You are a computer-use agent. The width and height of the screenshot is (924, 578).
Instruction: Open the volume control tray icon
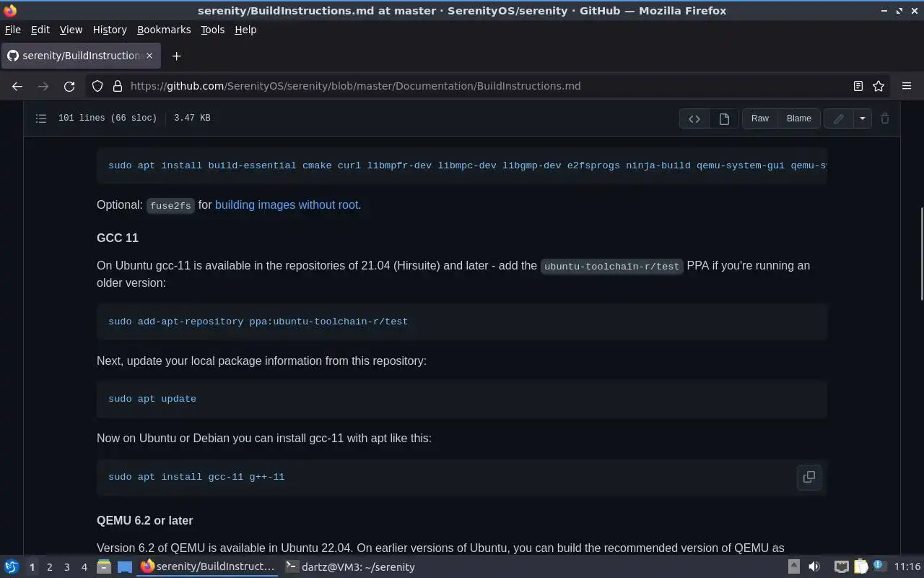click(x=814, y=567)
